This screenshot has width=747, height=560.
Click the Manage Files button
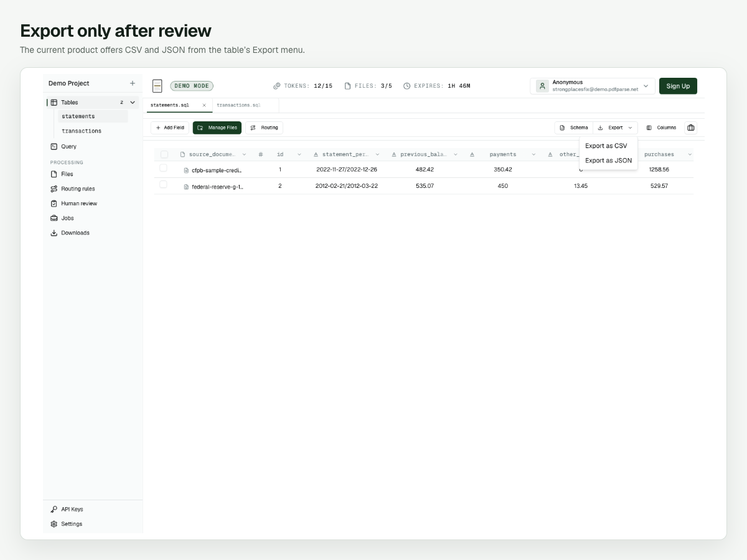[x=217, y=128]
